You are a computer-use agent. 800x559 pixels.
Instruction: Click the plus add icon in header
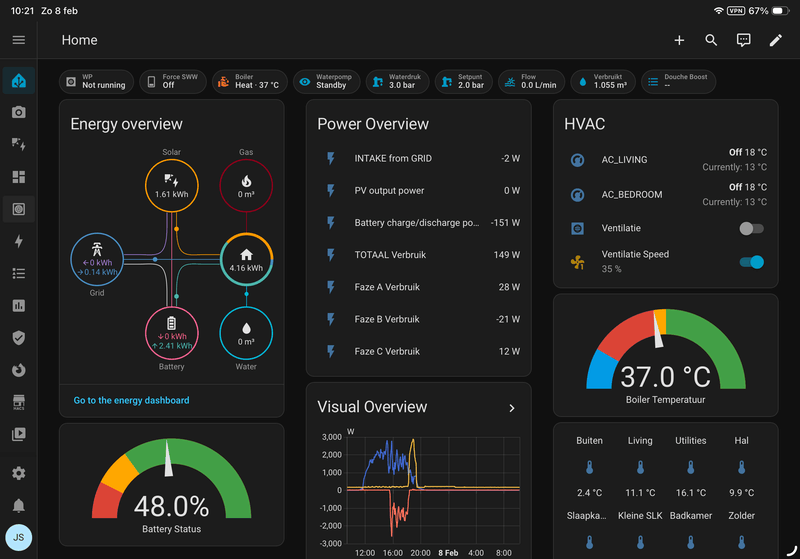click(x=679, y=40)
